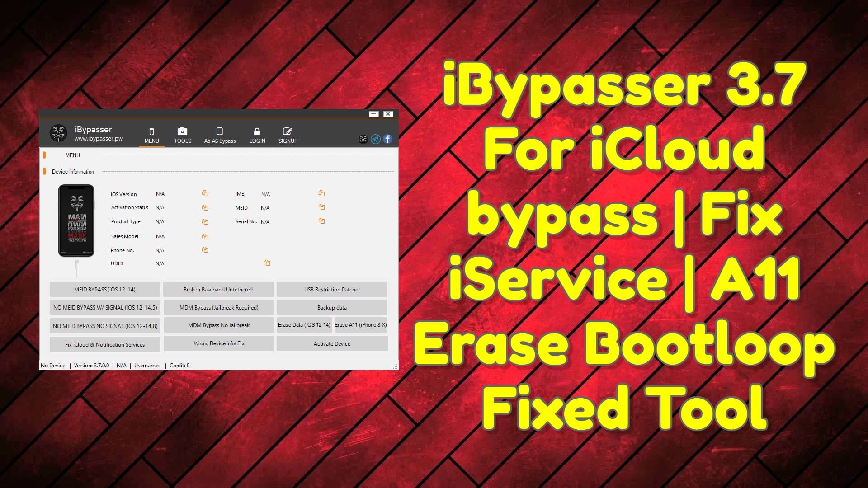
Task: Click Erase A11 iPhone 8-X button
Action: tap(361, 325)
